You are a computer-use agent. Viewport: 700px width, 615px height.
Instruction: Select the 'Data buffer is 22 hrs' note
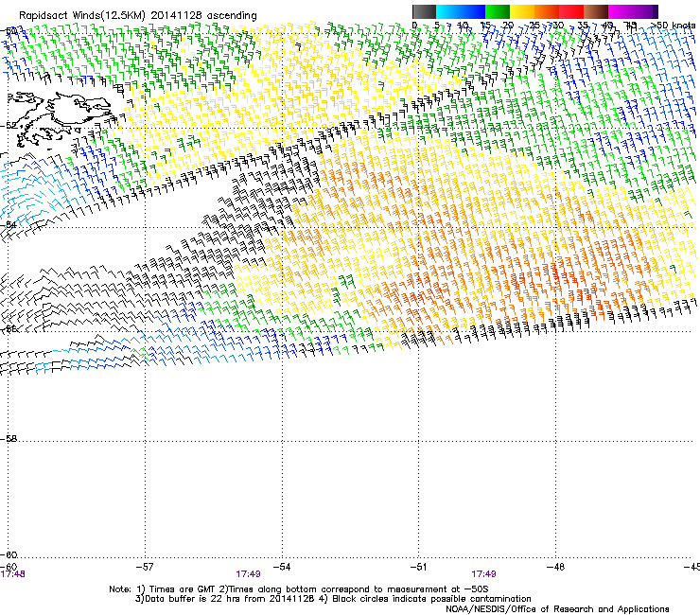tap(333, 599)
